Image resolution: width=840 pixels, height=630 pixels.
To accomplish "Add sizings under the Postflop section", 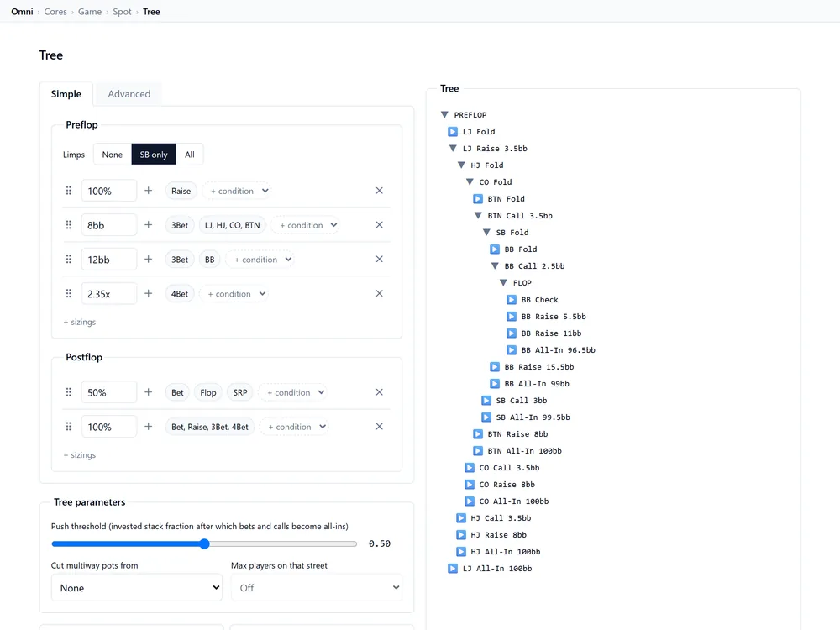I will click(79, 454).
